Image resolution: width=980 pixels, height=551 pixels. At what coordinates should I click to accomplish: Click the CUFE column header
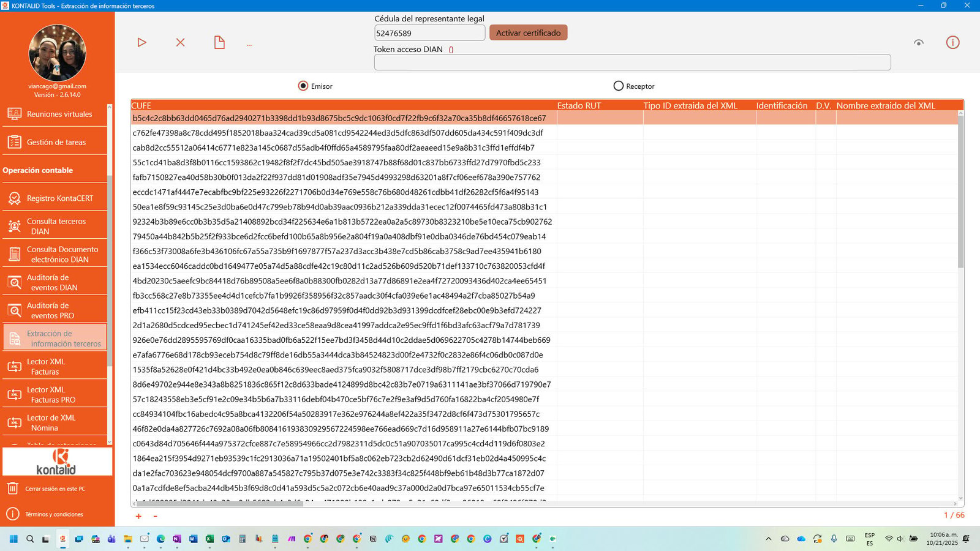click(344, 105)
